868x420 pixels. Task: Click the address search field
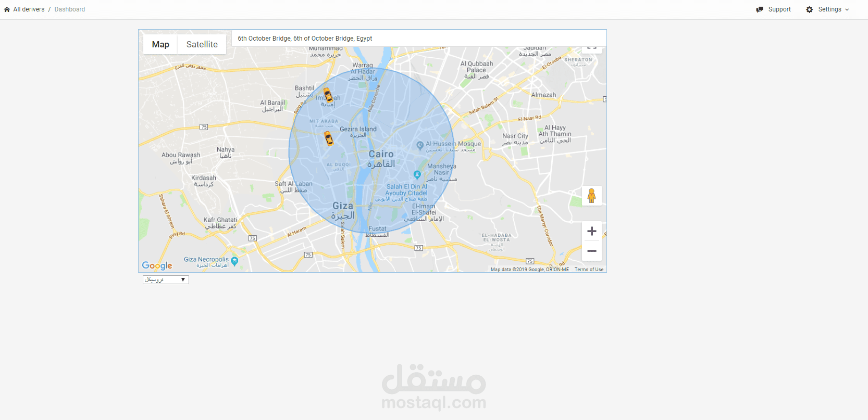(419, 38)
